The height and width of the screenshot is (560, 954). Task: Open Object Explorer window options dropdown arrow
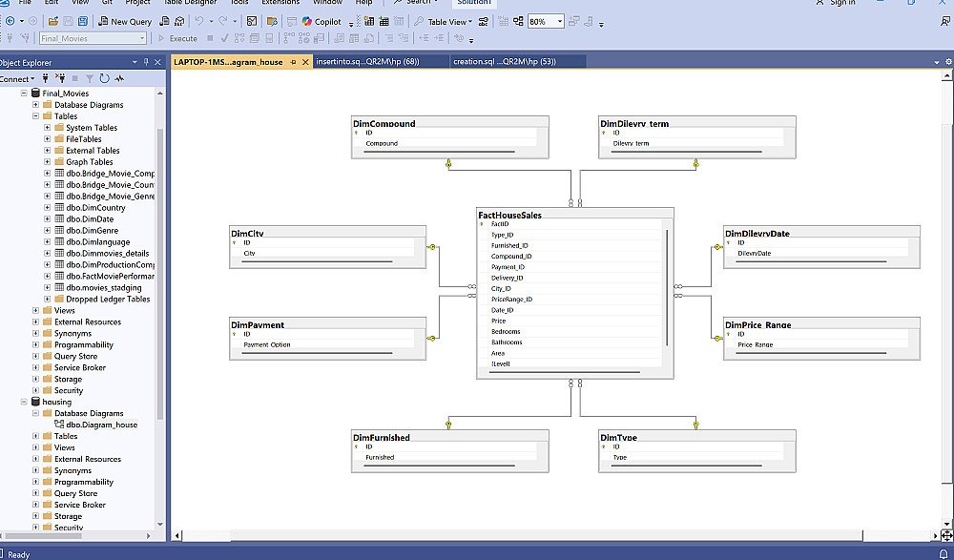135,62
